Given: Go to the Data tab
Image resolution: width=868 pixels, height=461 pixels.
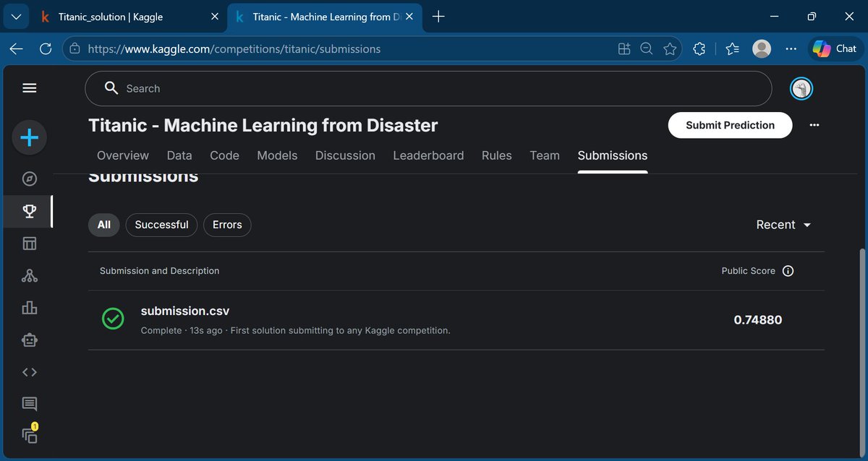Looking at the screenshot, I should [179, 155].
